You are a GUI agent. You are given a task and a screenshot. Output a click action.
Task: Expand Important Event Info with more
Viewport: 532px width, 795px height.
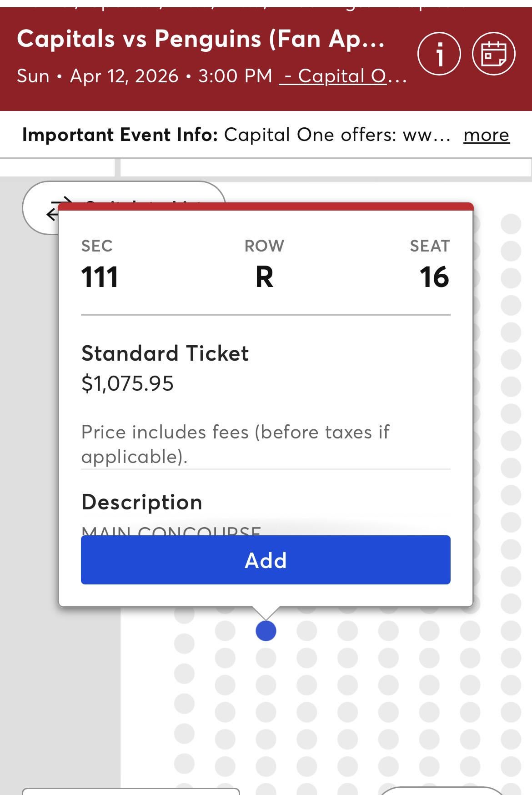(x=486, y=135)
